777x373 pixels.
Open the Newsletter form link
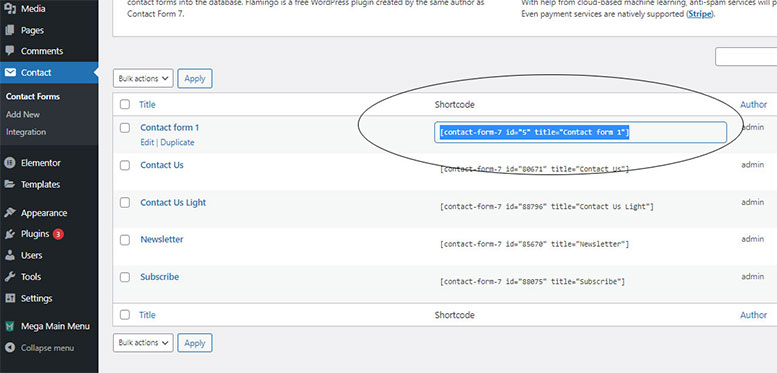point(162,239)
